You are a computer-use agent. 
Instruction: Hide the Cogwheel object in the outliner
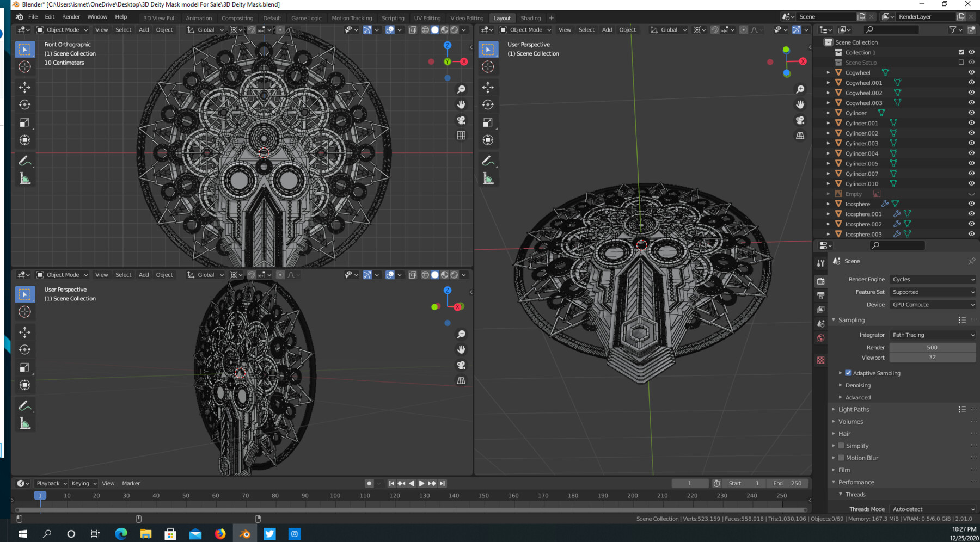pos(972,72)
